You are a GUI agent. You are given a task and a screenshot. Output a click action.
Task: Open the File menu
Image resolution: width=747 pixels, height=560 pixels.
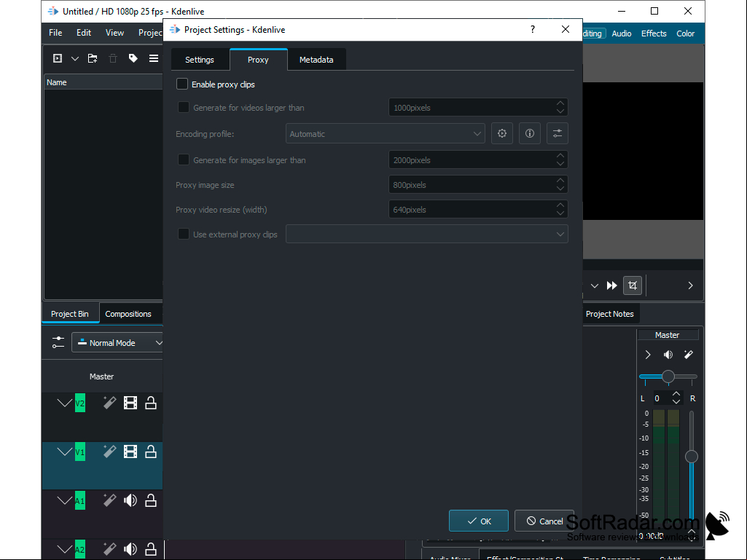pos(55,32)
